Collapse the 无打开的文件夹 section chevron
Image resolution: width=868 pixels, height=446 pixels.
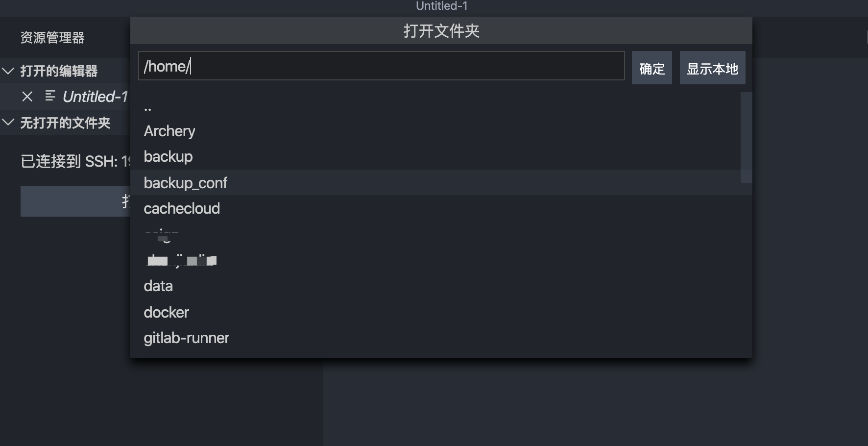point(8,123)
